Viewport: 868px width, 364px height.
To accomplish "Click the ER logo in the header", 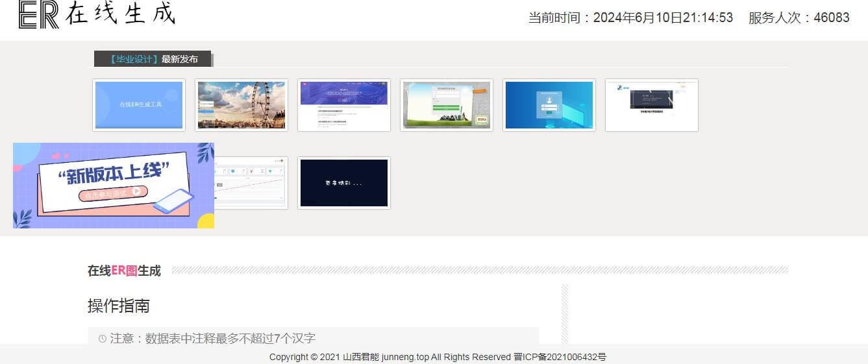I will point(39,14).
